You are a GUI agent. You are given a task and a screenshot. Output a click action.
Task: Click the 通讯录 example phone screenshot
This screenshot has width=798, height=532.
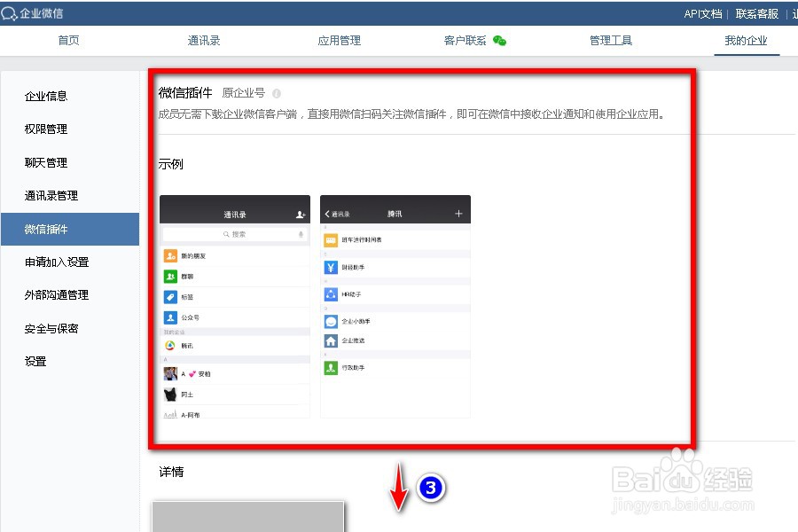click(x=235, y=307)
